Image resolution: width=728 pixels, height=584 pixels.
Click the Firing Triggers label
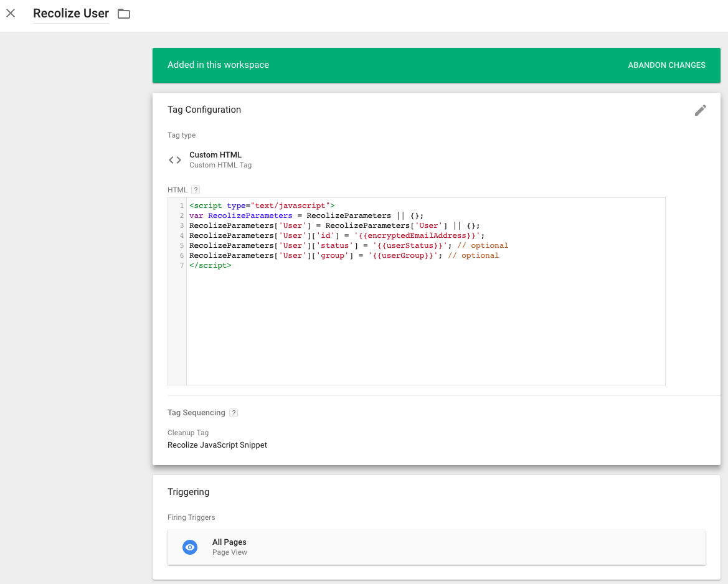point(191,517)
